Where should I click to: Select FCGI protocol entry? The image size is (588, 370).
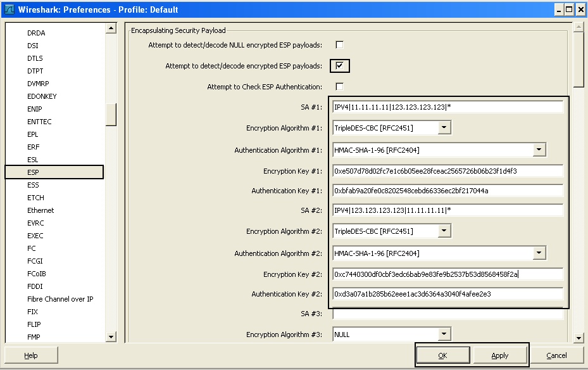[35, 261]
